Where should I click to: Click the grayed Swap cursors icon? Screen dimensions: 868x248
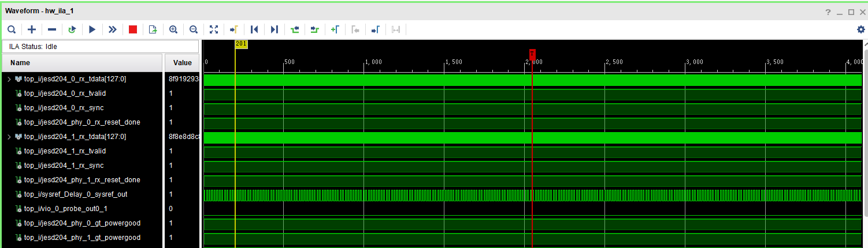(396, 29)
